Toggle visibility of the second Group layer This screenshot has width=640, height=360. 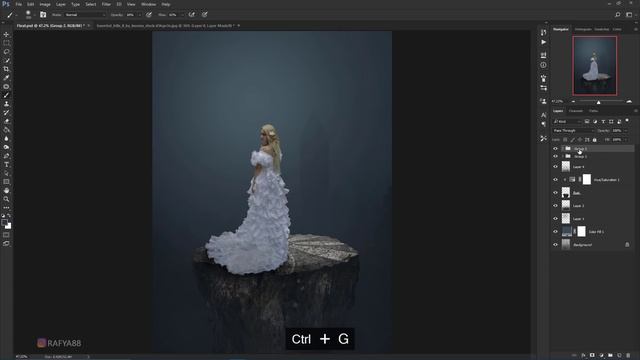555,156
